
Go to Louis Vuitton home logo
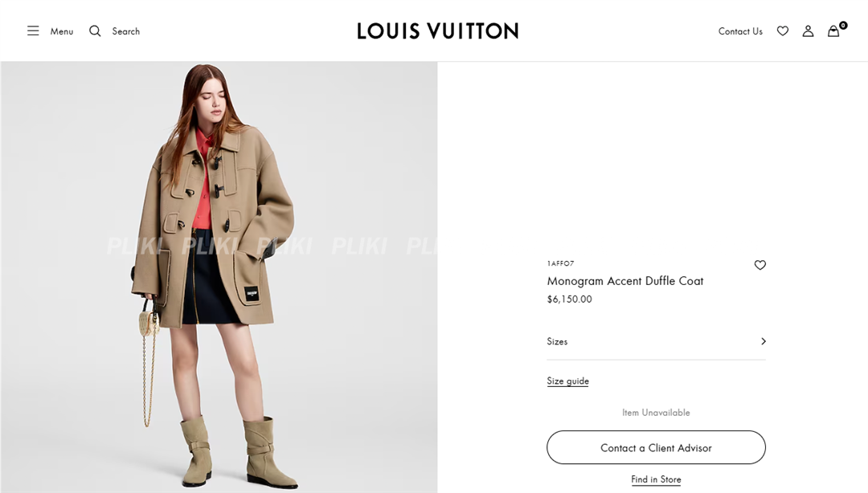[437, 31]
